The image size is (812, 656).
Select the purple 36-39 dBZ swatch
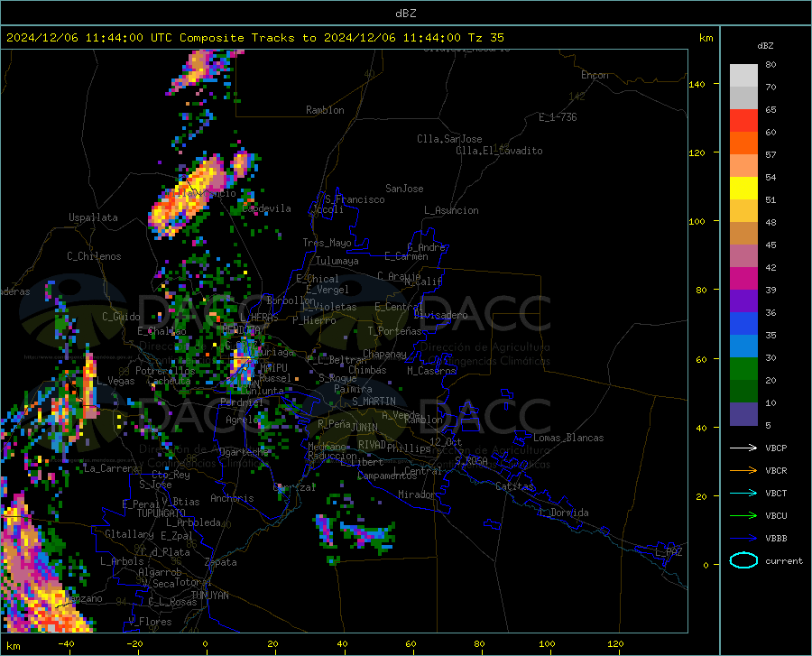pyautogui.click(x=743, y=301)
